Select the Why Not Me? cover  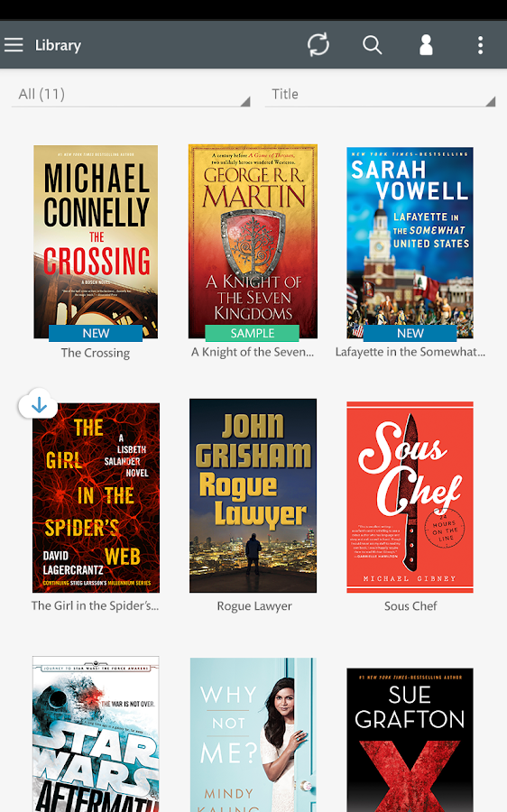coord(253,734)
